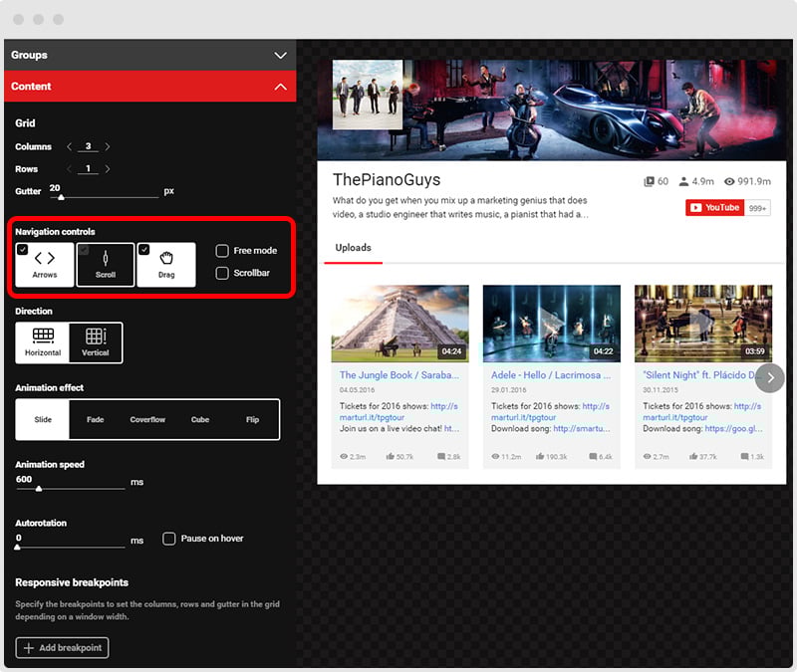Click views icon on Silent Night card

647,457
